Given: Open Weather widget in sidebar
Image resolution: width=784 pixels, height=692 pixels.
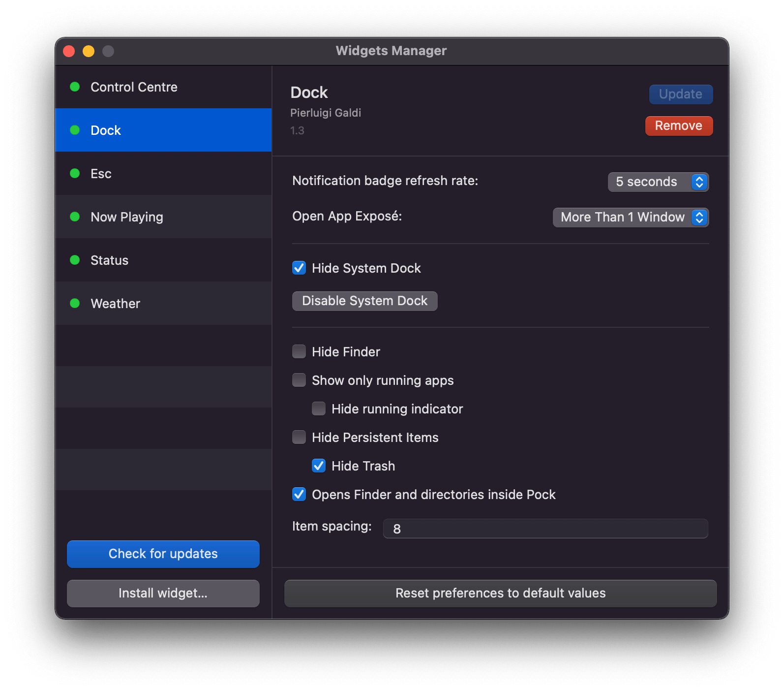Looking at the screenshot, I should point(163,303).
